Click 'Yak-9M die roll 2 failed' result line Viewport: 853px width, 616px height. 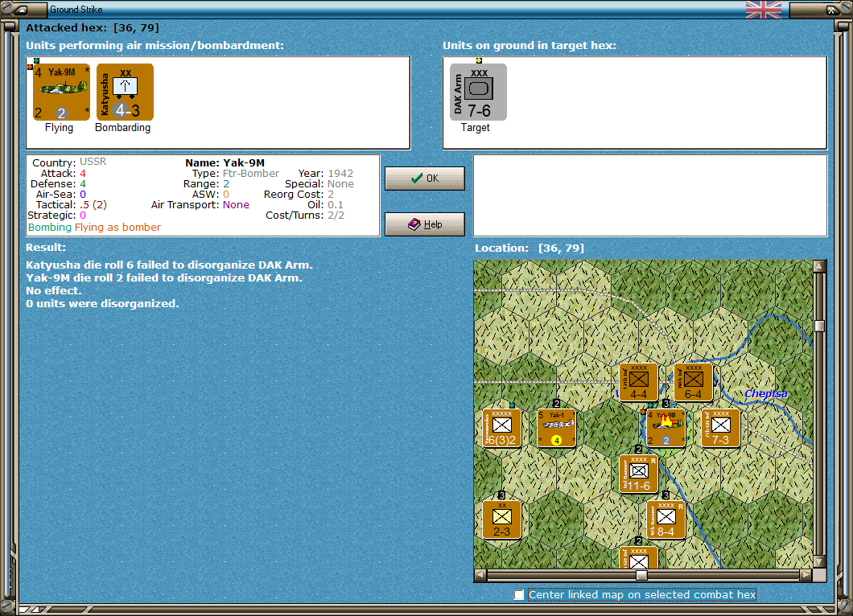[163, 277]
